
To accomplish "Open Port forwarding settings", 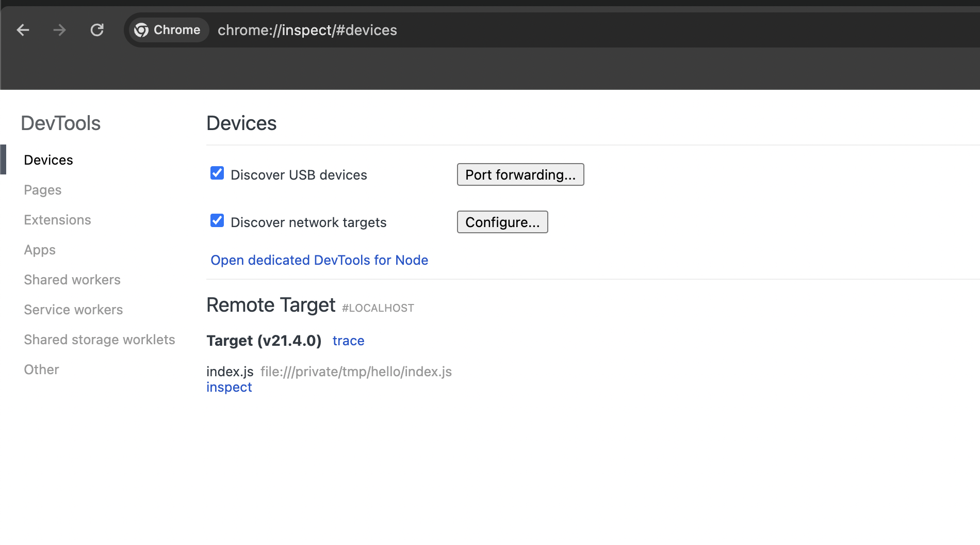I will coord(520,175).
